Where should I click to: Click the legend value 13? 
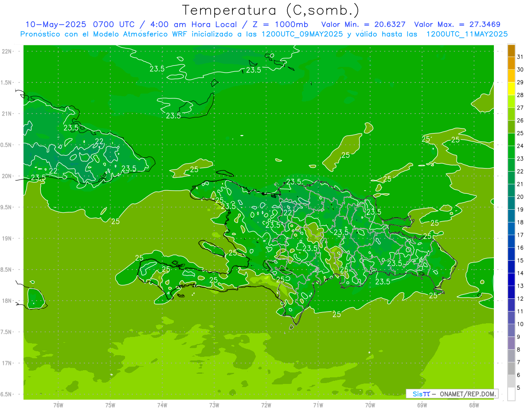[x=520, y=286]
